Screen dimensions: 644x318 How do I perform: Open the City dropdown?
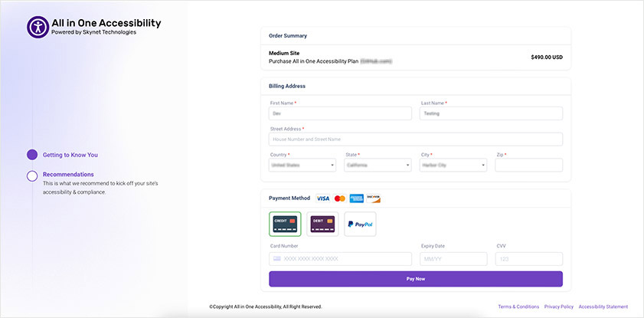coord(453,166)
